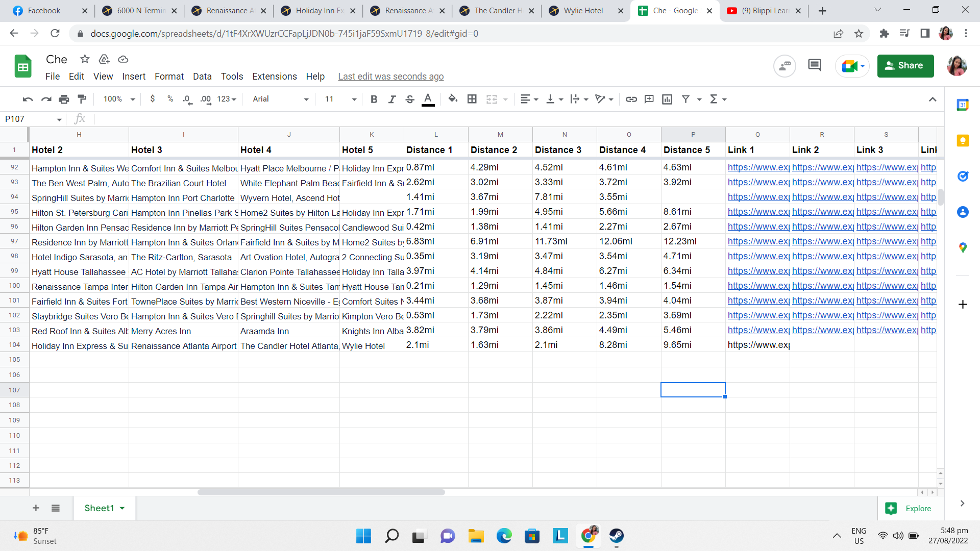Click the Move to Drive icon
The height and width of the screenshot is (551, 980).
pos(104,59)
